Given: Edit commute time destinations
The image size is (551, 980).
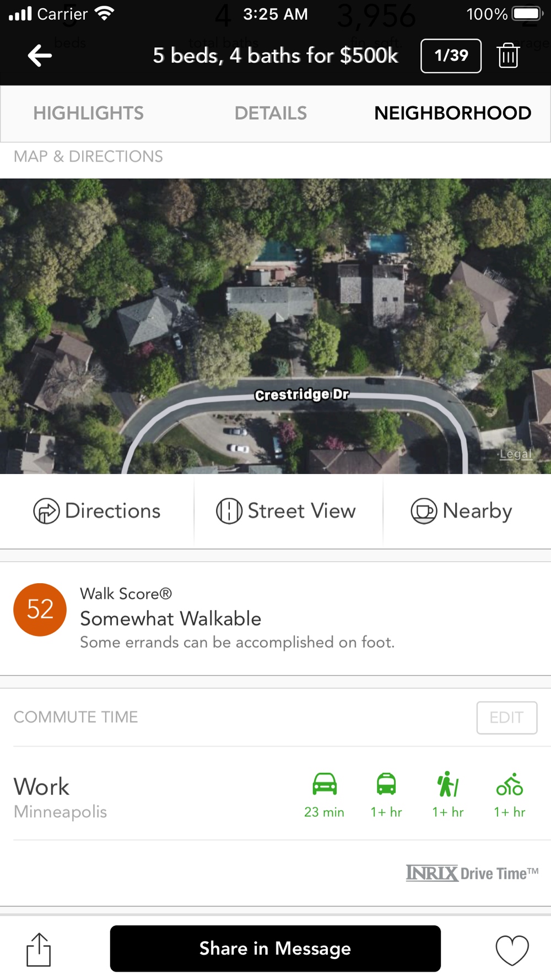Looking at the screenshot, I should pyautogui.click(x=506, y=717).
